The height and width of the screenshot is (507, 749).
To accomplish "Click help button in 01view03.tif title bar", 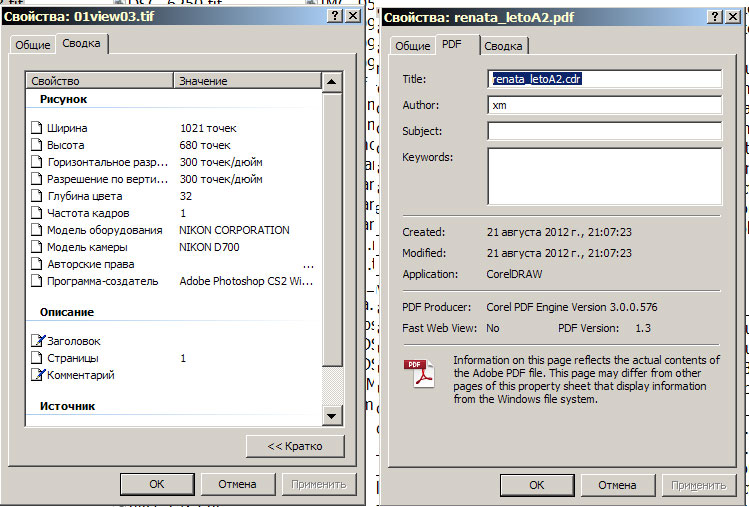I will 335,16.
